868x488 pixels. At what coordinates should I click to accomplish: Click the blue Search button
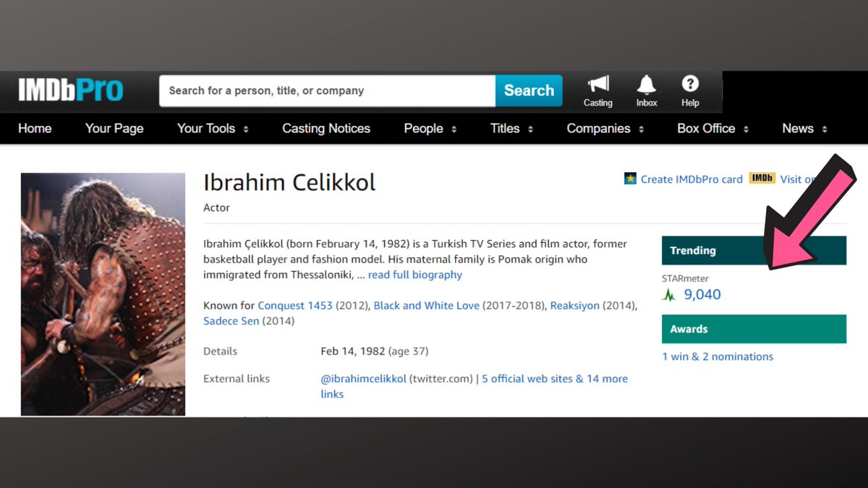coord(529,90)
